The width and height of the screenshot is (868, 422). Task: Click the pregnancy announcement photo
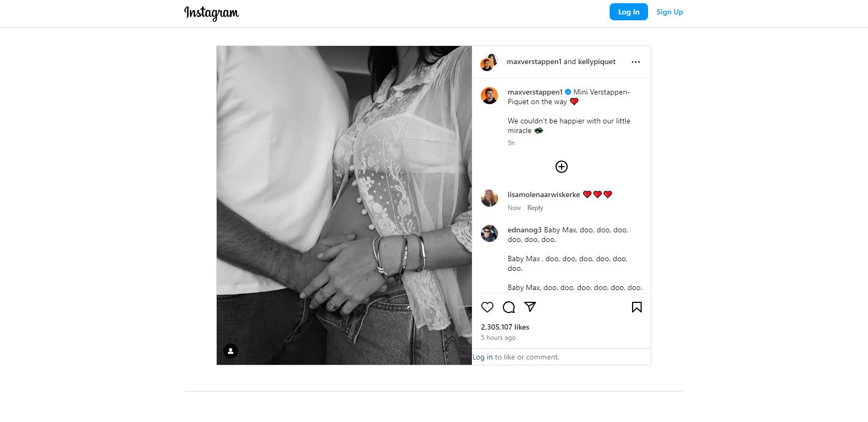[x=344, y=205]
